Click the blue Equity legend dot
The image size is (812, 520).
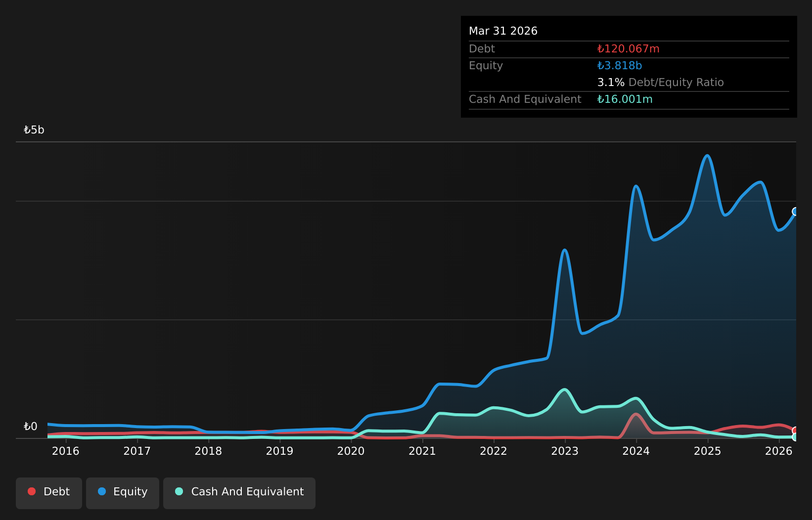point(102,491)
